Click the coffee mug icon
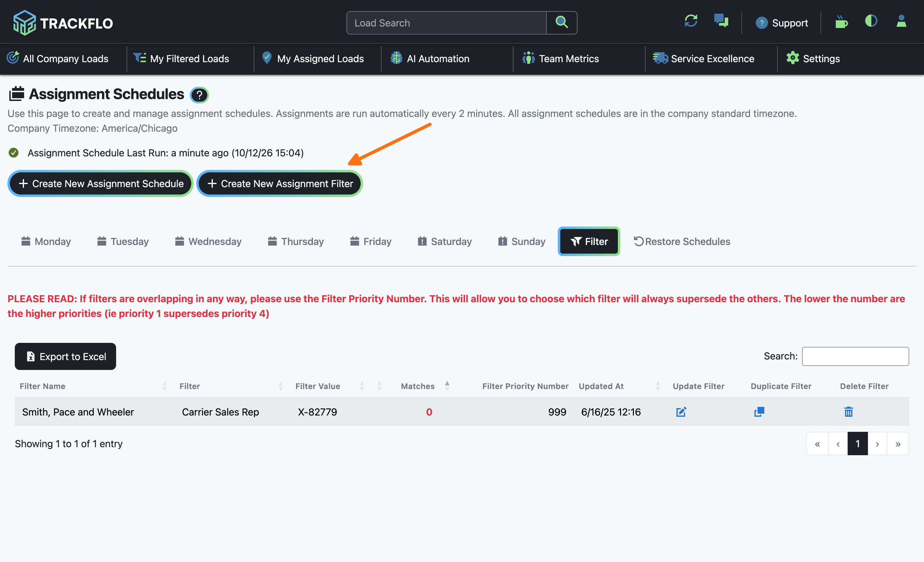The height and width of the screenshot is (562, 924). pyautogui.click(x=841, y=22)
